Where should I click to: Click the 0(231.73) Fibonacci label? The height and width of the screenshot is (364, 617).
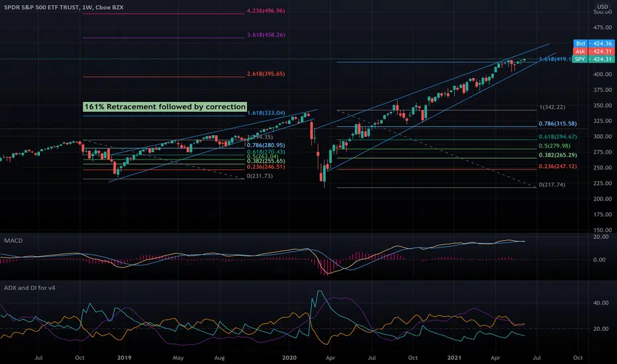point(260,176)
